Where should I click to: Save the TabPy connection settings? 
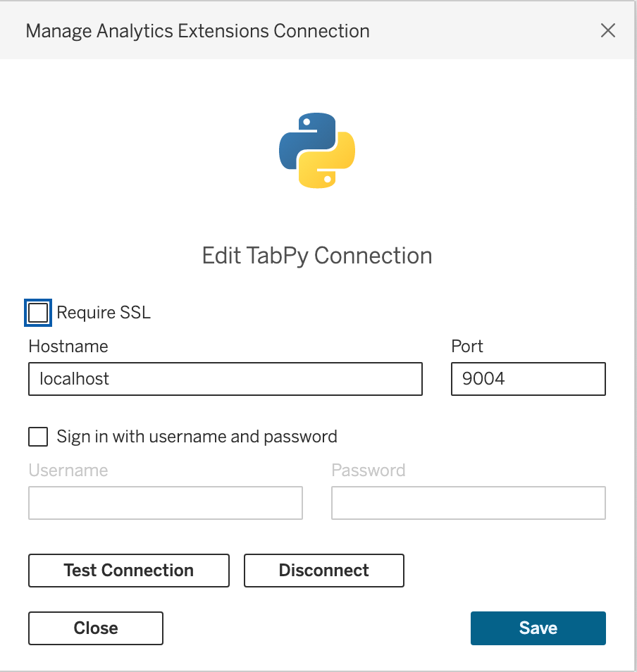pos(538,628)
